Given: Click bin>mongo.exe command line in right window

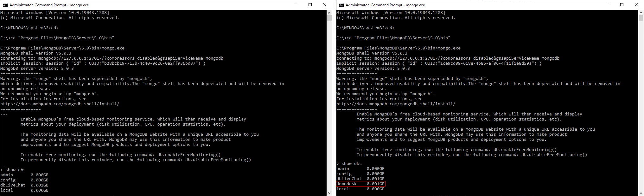Looking at the screenshot, I should [399, 48].
